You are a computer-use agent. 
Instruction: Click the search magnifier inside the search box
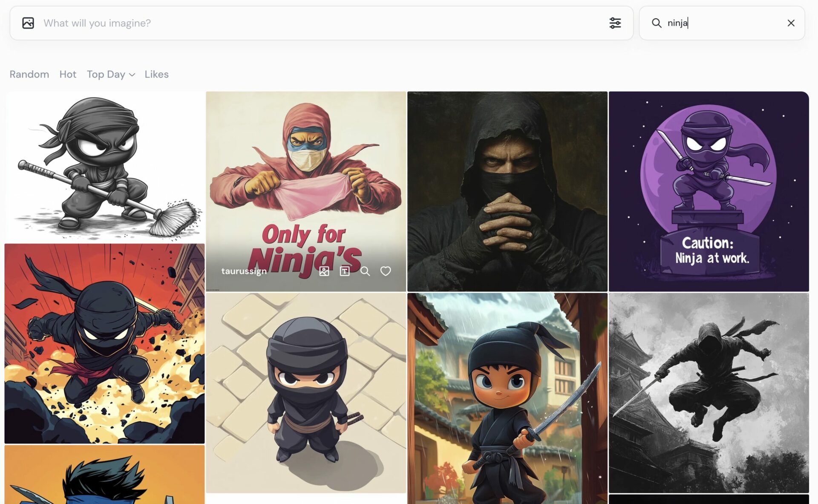pos(657,23)
